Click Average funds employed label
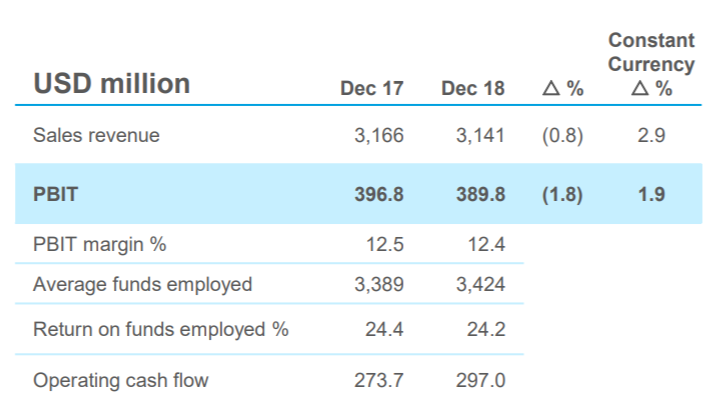725x398 pixels. (x=142, y=284)
